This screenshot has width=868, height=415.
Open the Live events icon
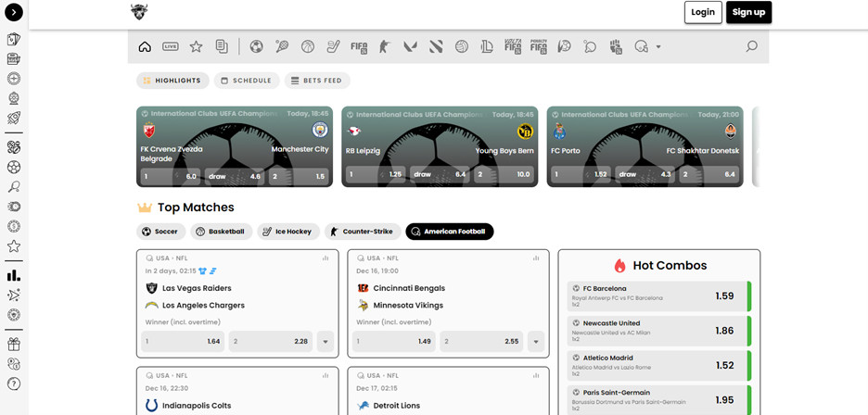coord(171,46)
